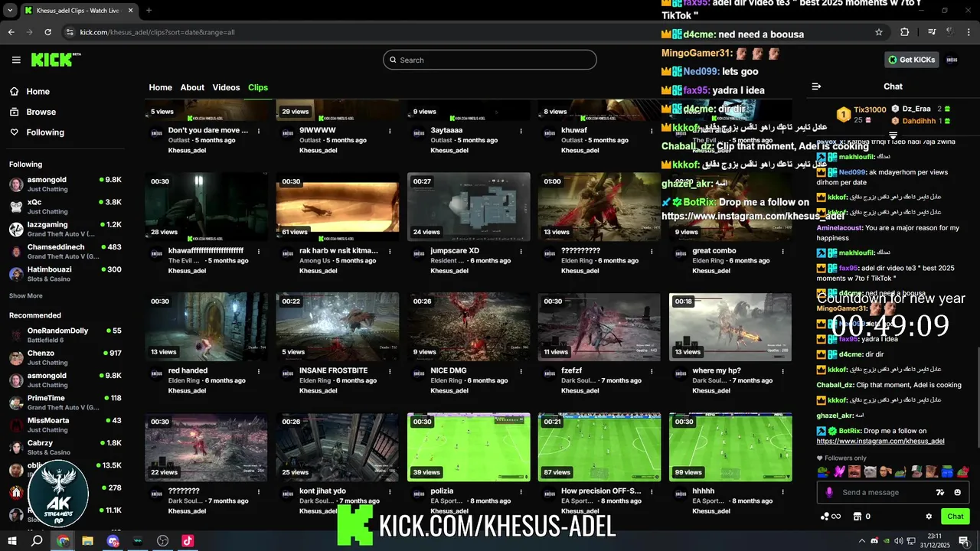
Task: Play the 'hhhhh' clip thumbnail with 99 views
Action: click(x=730, y=448)
